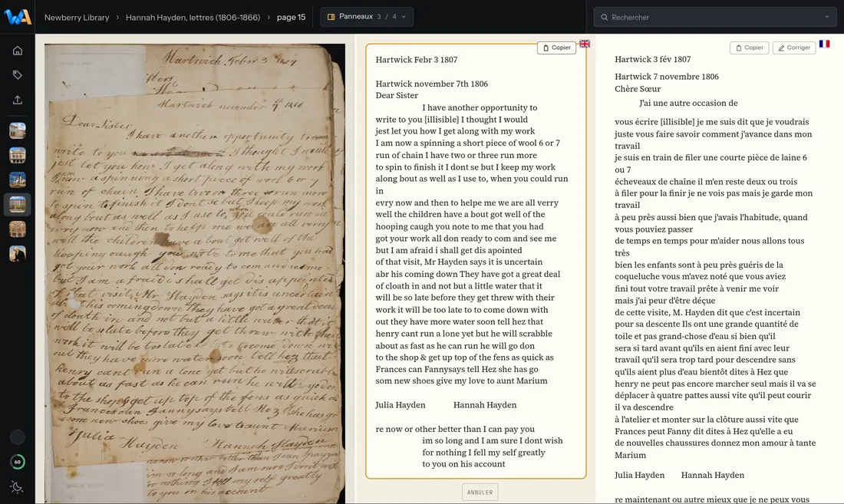Viewport: 844px width, 504px height.
Task: Click the 'Dear Sister' line
Action: pyautogui.click(x=397, y=96)
